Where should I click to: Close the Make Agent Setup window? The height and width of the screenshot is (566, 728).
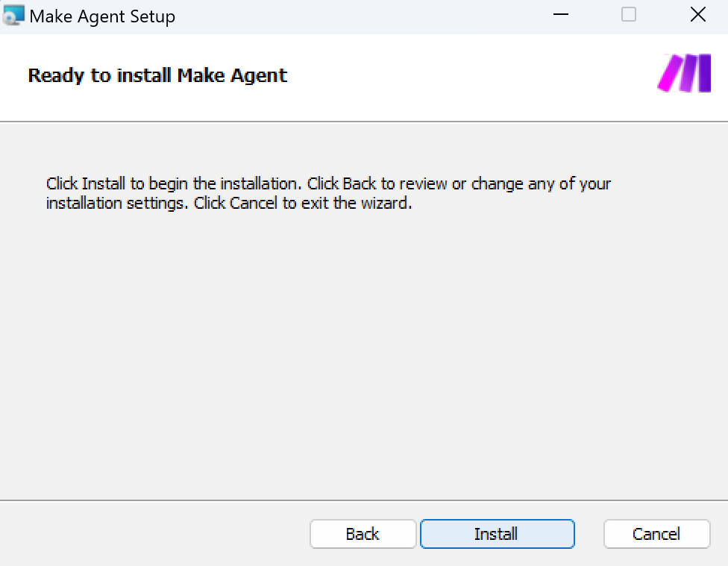(698, 15)
